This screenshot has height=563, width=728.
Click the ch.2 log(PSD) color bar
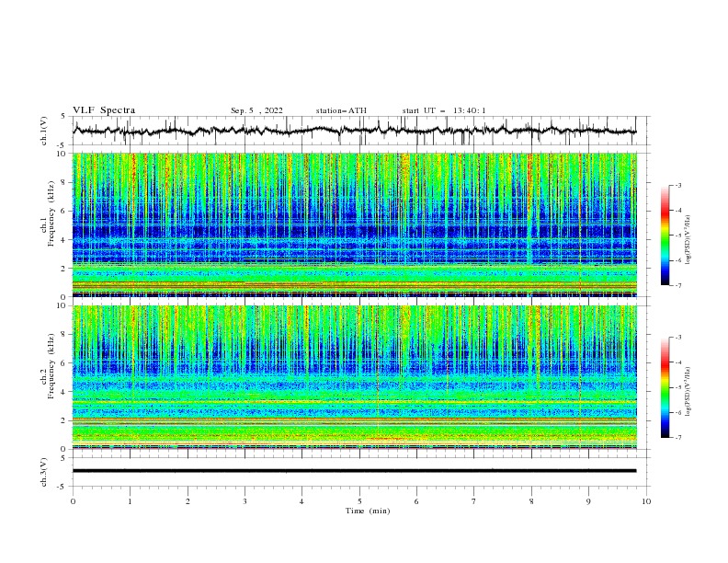coord(665,387)
